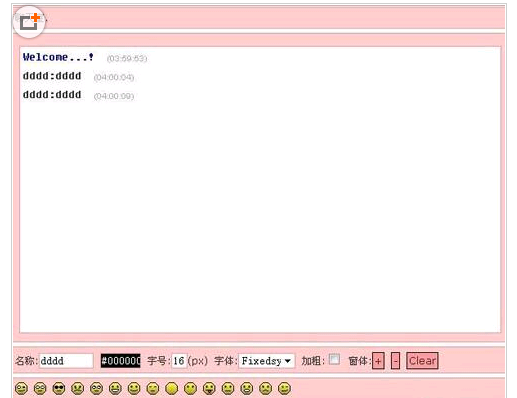The height and width of the screenshot is (398, 517).
Task: Click the 名称 name input field
Action: [66, 361]
